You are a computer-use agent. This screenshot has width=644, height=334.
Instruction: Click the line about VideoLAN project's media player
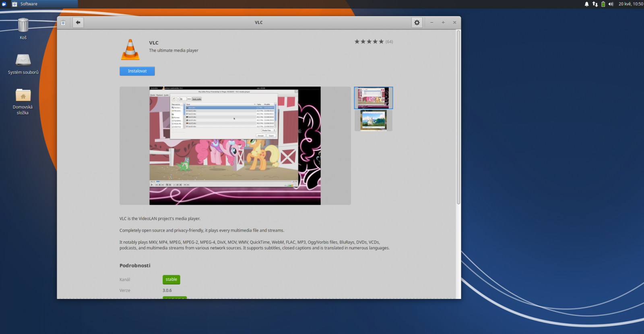(x=160, y=219)
